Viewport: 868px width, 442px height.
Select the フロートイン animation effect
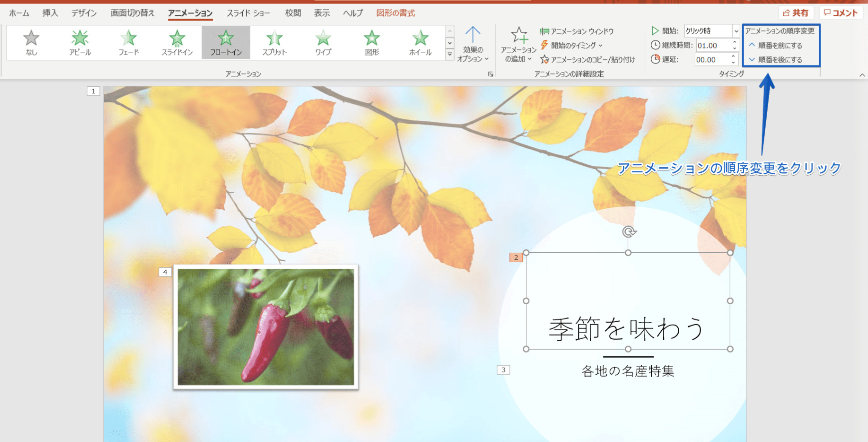click(226, 43)
